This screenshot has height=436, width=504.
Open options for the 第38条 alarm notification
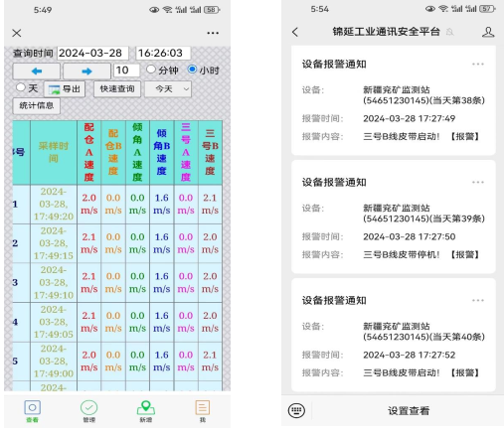pos(478,64)
